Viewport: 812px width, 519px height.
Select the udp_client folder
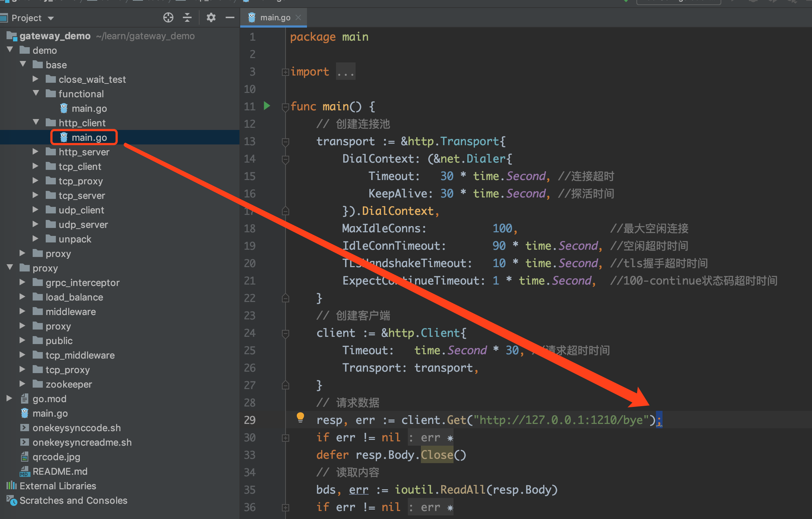pyautogui.click(x=81, y=210)
